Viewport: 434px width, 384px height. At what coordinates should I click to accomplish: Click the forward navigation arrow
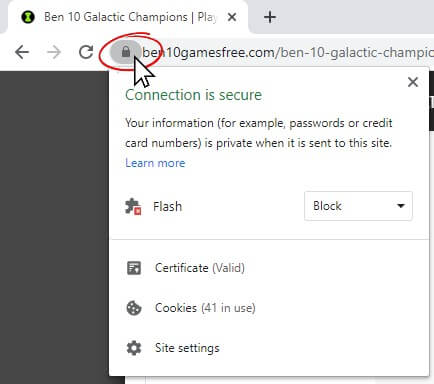pos(54,52)
